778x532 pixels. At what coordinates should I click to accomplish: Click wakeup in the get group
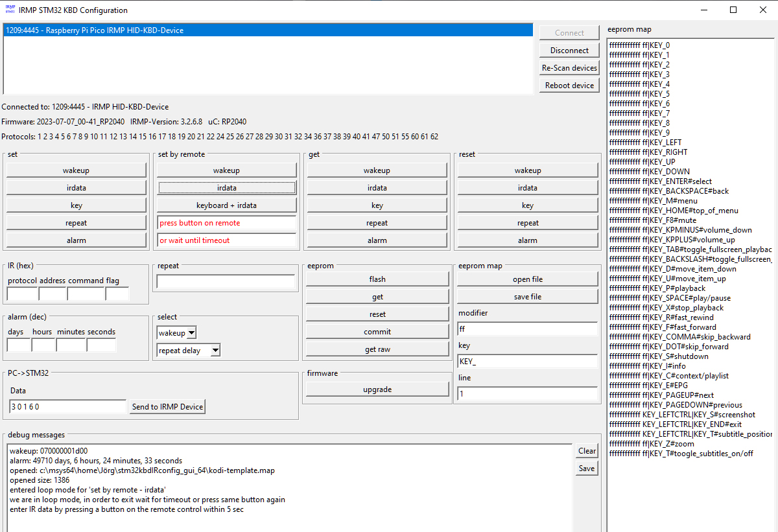click(x=377, y=170)
